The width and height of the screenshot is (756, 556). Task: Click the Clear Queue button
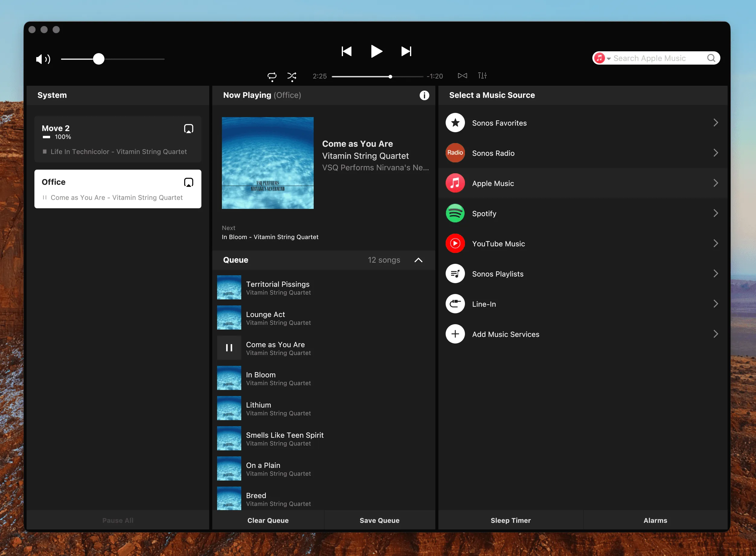coord(268,520)
